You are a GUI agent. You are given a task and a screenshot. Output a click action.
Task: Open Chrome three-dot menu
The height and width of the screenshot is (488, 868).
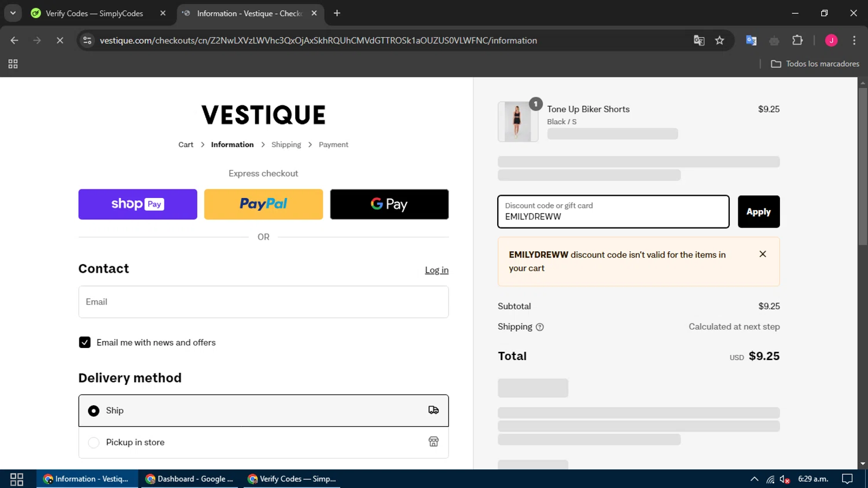coord(854,41)
